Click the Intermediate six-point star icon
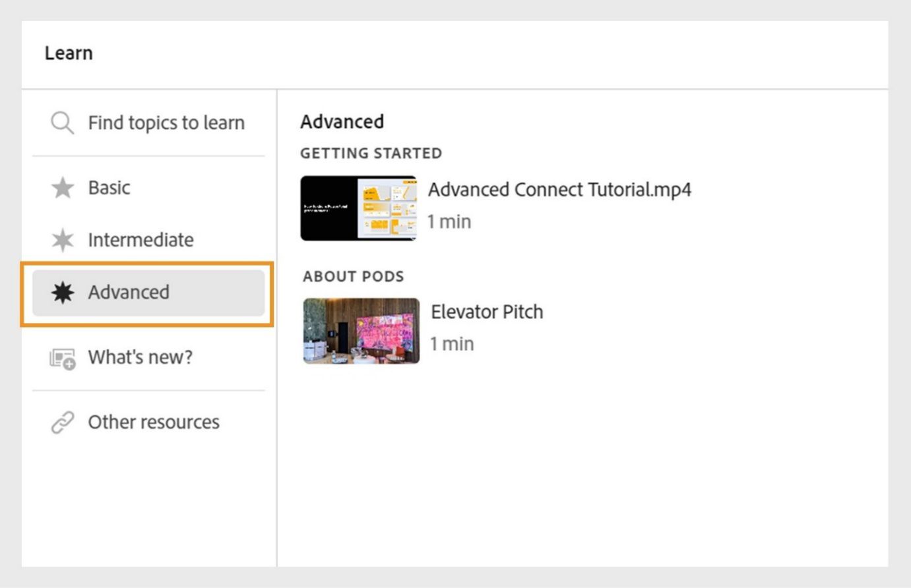The width and height of the screenshot is (911, 588). click(63, 240)
